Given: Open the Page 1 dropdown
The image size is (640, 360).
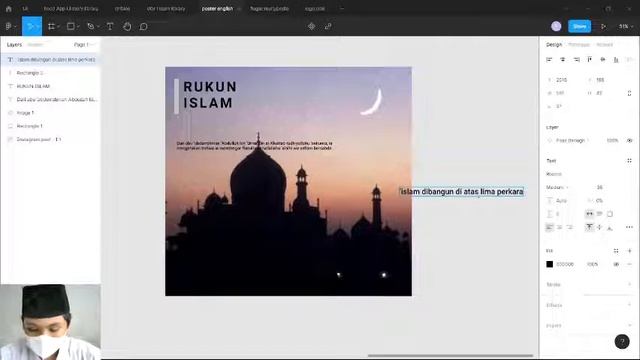Looking at the screenshot, I should pyautogui.click(x=84, y=44).
